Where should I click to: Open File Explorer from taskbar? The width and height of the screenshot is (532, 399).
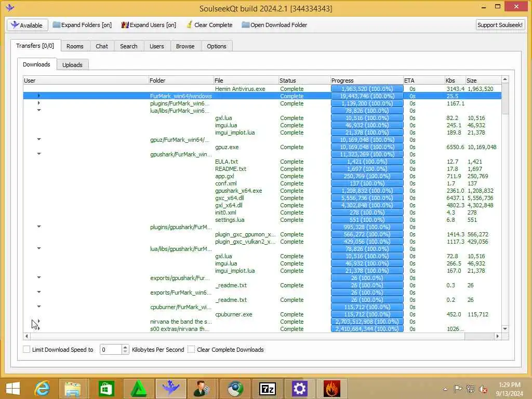click(x=73, y=389)
